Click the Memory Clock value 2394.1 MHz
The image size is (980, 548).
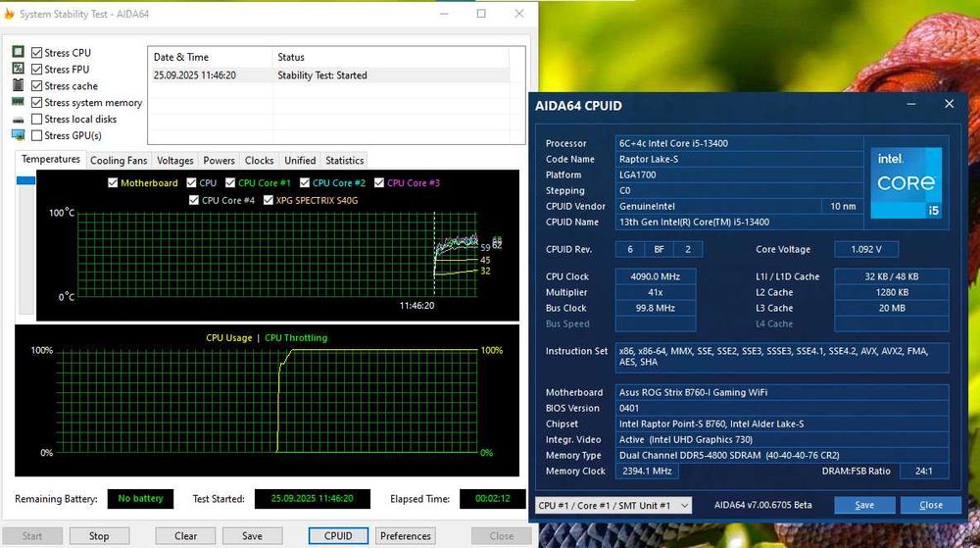(x=647, y=472)
